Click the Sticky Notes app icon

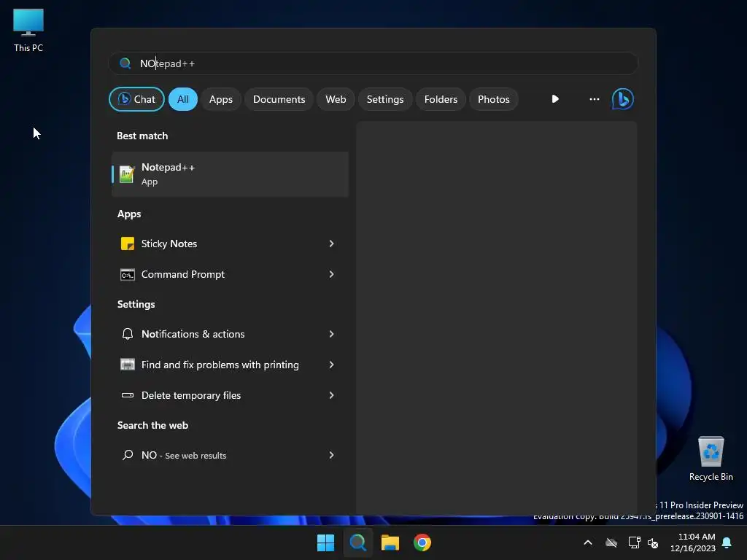[127, 244]
